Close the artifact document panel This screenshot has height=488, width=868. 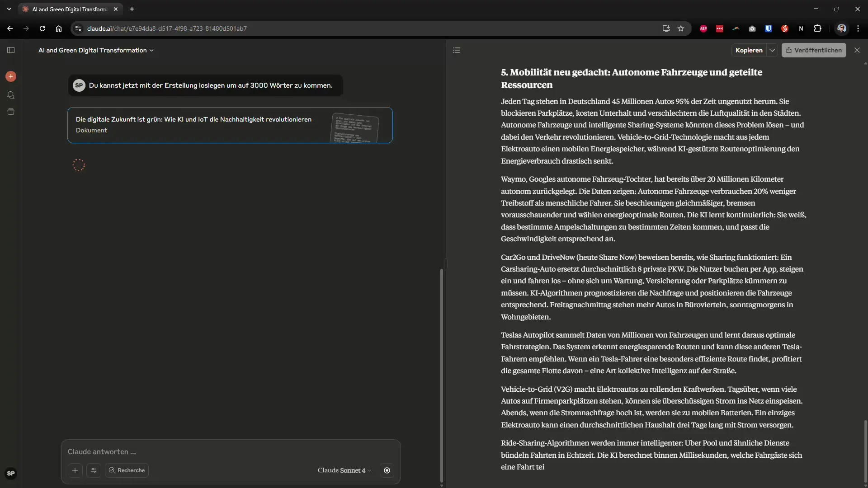(x=857, y=50)
